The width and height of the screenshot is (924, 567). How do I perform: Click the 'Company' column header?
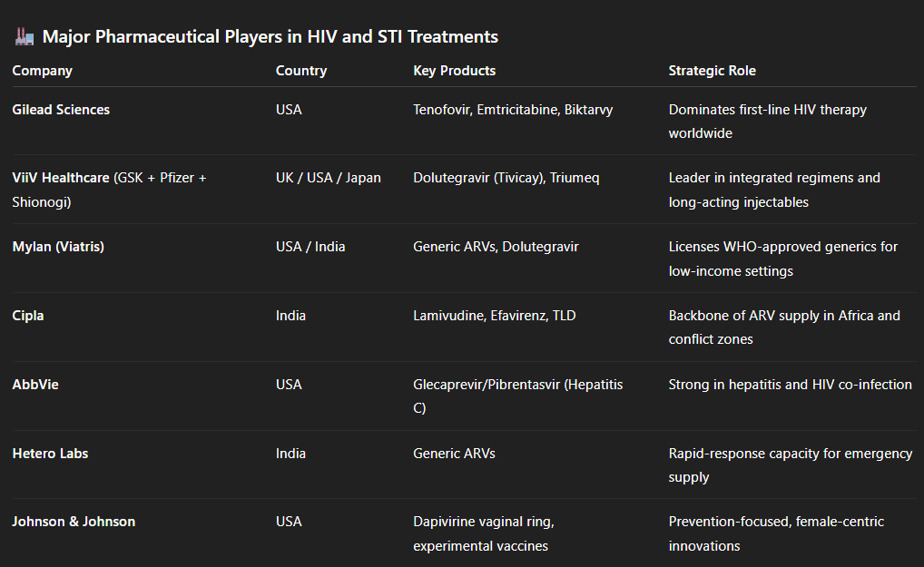coord(43,71)
